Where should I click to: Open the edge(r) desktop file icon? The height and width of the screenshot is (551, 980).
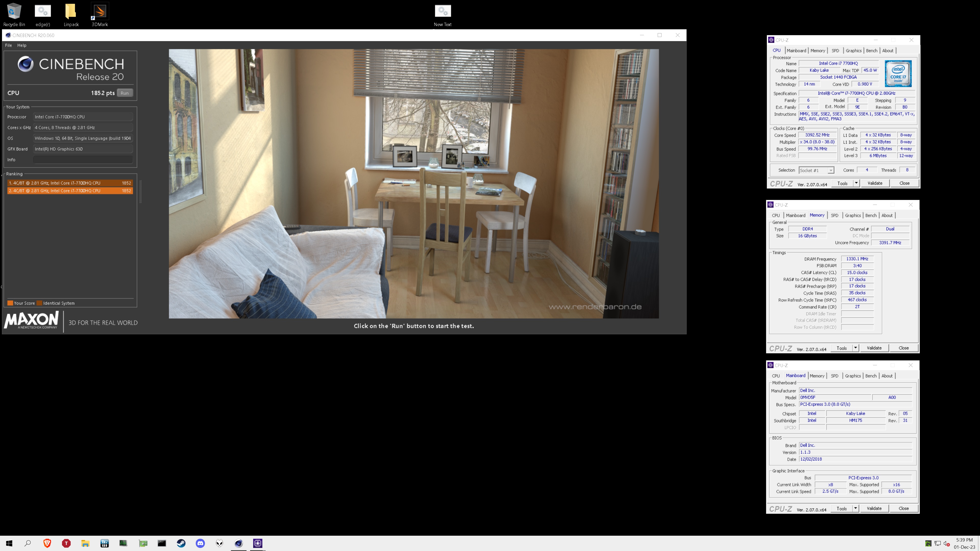pos(43,15)
